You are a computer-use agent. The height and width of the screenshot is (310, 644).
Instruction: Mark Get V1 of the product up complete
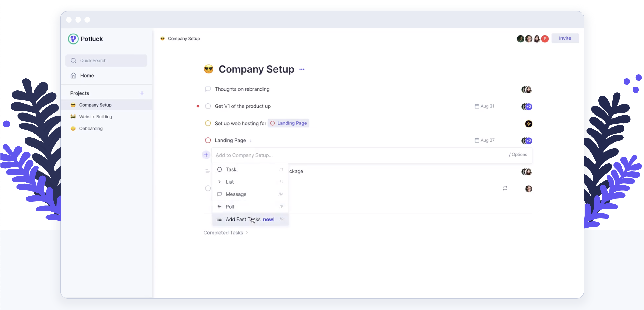pyautogui.click(x=208, y=106)
